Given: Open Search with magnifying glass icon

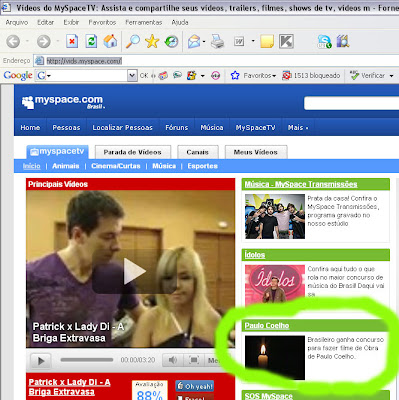Looking at the screenshot, I should tap(133, 42).
